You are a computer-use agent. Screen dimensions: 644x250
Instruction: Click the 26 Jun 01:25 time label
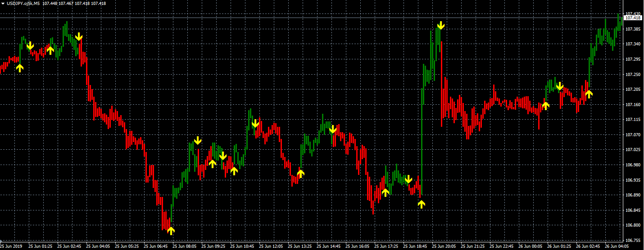click(x=559, y=246)
